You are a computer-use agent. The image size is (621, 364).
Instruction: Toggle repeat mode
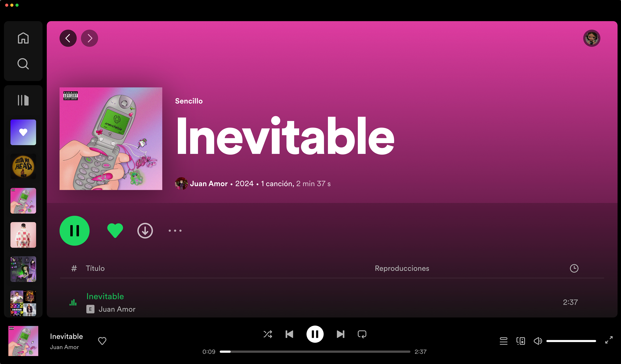(x=362, y=334)
